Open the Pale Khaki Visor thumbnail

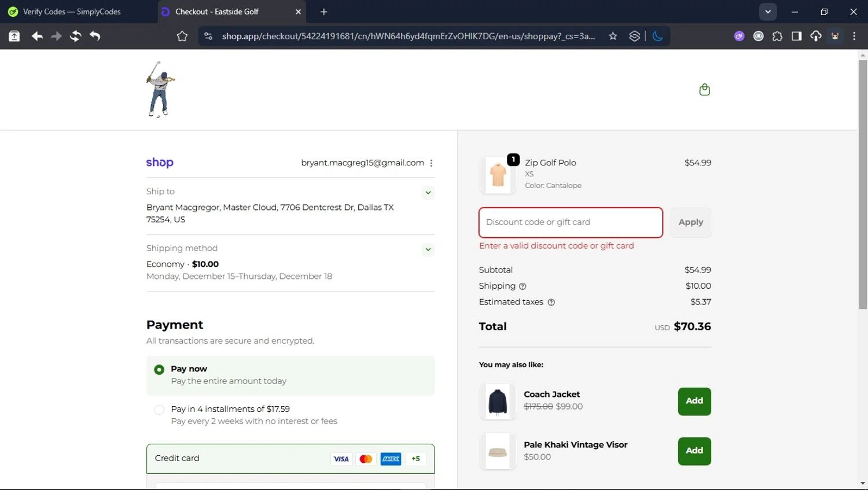tap(498, 451)
